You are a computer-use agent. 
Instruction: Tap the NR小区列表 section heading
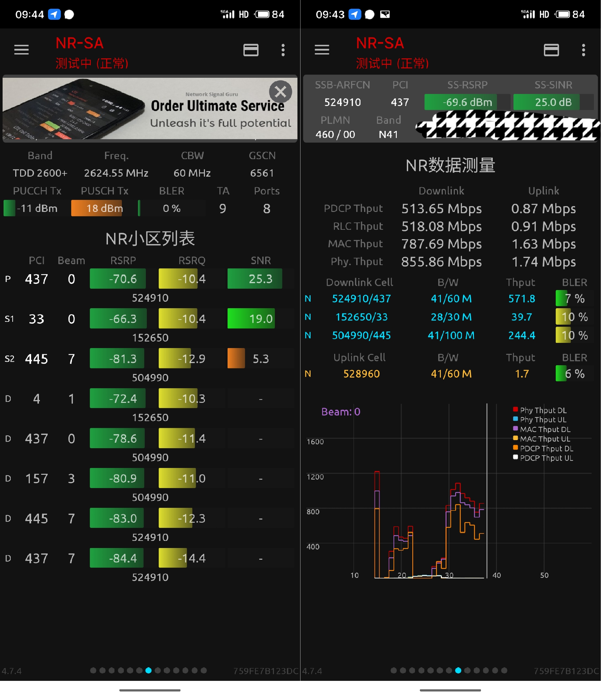point(150,239)
